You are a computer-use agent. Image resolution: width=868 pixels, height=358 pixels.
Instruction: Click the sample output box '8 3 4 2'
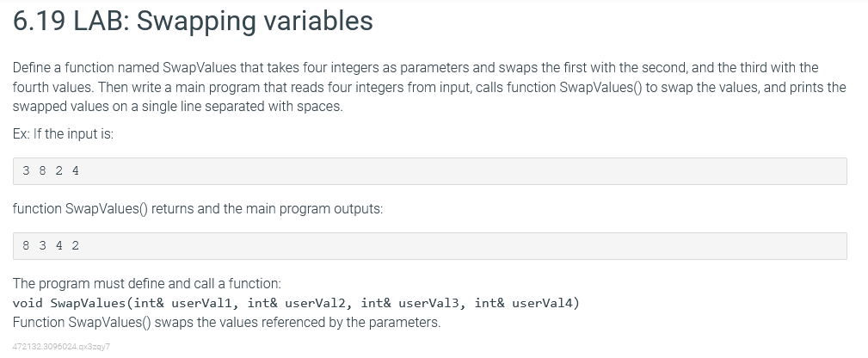pyautogui.click(x=429, y=246)
